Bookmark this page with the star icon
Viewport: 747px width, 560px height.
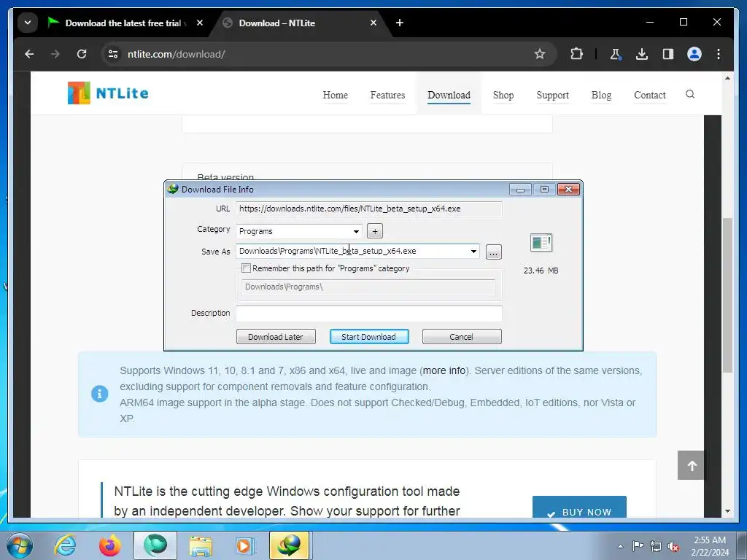539,54
